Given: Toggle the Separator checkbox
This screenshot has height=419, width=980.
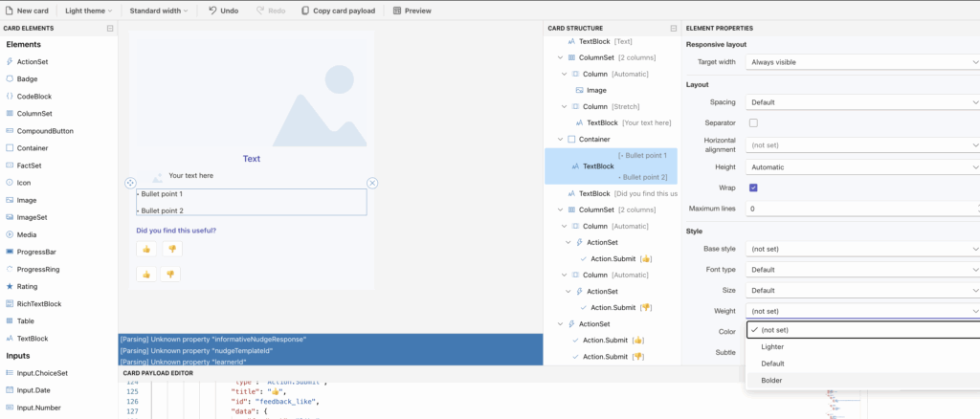Looking at the screenshot, I should coord(754,123).
